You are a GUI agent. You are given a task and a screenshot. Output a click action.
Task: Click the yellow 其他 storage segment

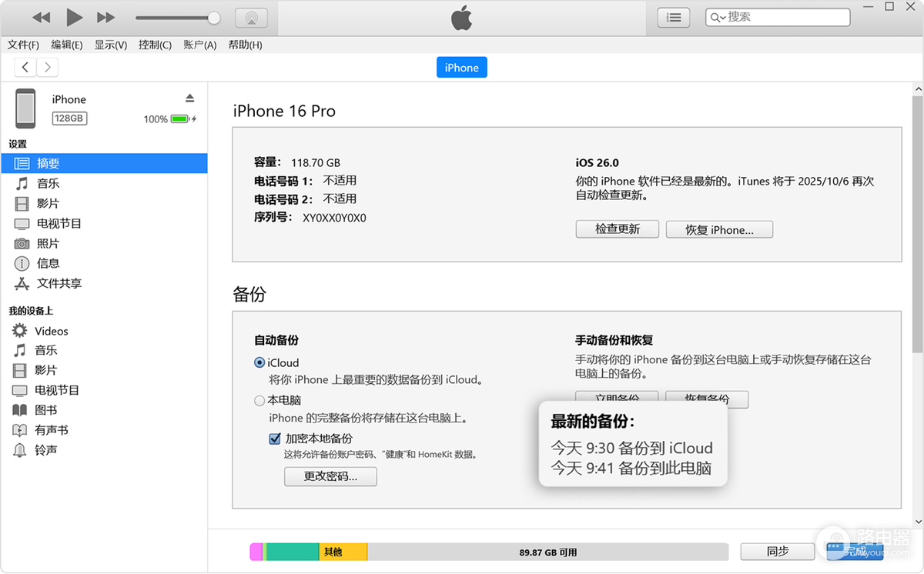pos(343,552)
